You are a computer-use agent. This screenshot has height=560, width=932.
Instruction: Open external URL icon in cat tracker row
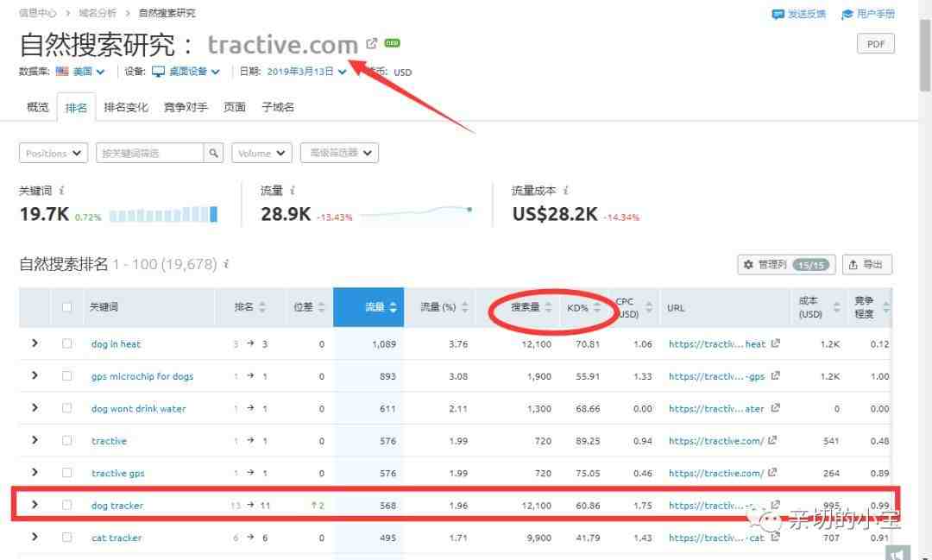point(775,538)
